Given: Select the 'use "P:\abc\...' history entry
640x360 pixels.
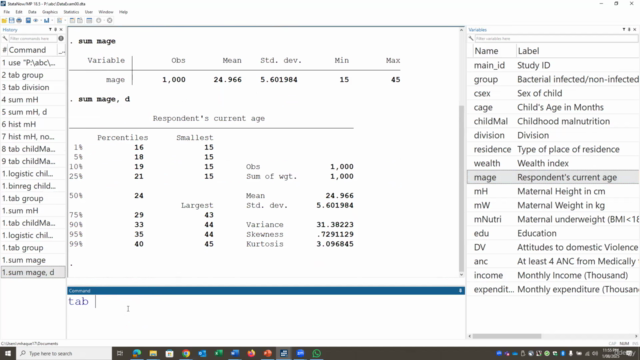Looking at the screenshot, I should point(33,63).
